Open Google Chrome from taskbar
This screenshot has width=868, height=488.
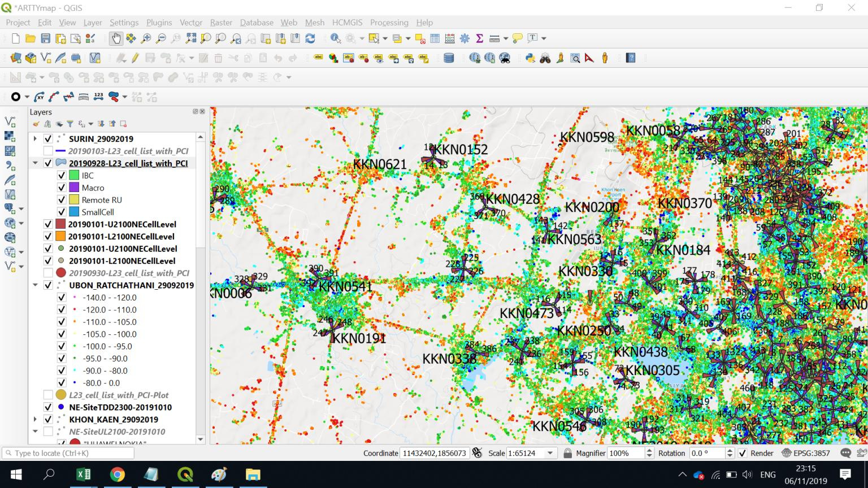(x=118, y=474)
